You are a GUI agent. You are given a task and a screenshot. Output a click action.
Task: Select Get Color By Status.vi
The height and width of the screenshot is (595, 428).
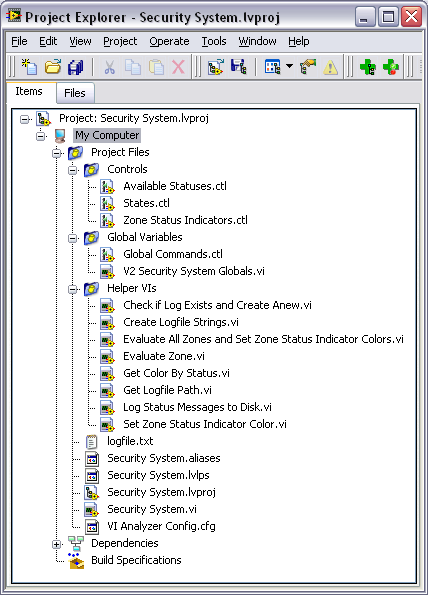click(x=176, y=373)
